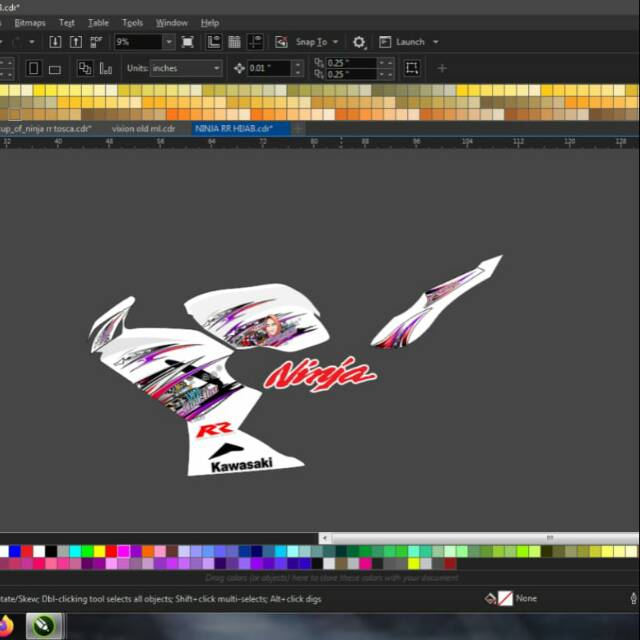Click the horizontal duplicate distance stepper
The image size is (640, 640).
(x=386, y=63)
